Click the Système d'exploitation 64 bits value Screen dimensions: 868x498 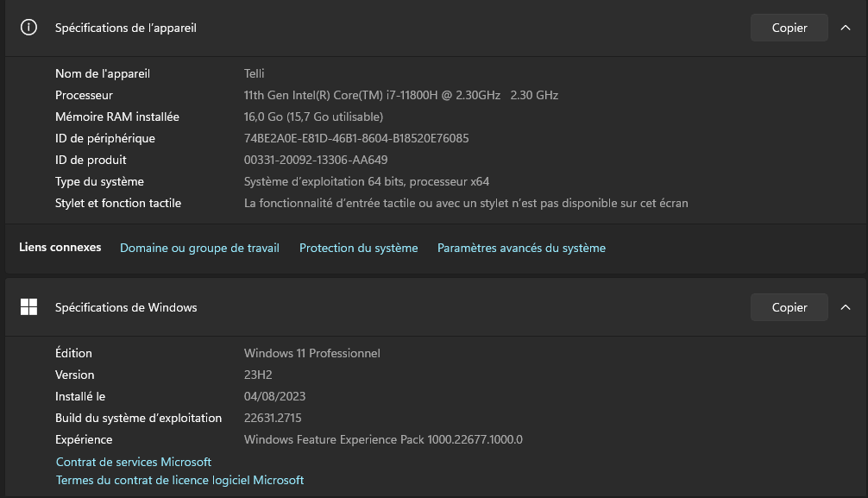point(367,182)
